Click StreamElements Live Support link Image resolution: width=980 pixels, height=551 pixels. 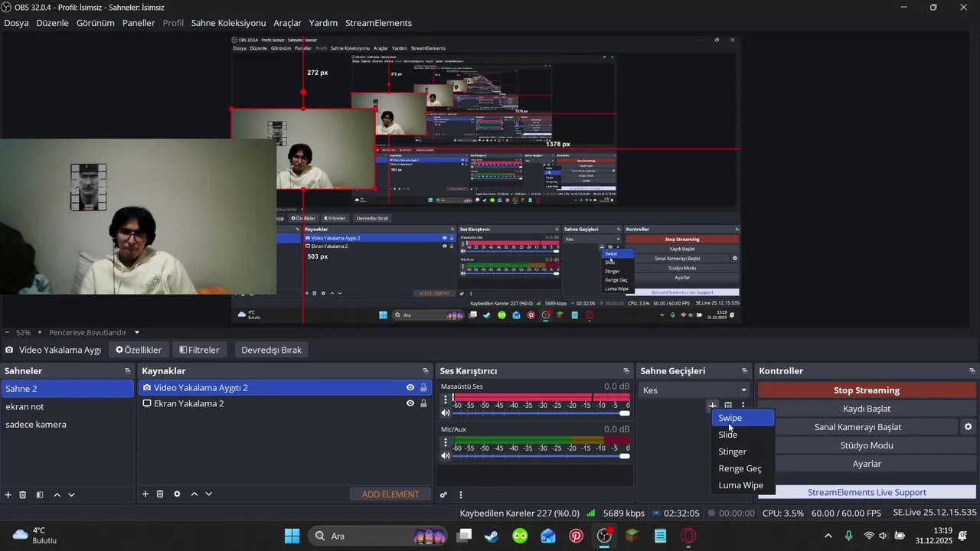click(x=867, y=492)
